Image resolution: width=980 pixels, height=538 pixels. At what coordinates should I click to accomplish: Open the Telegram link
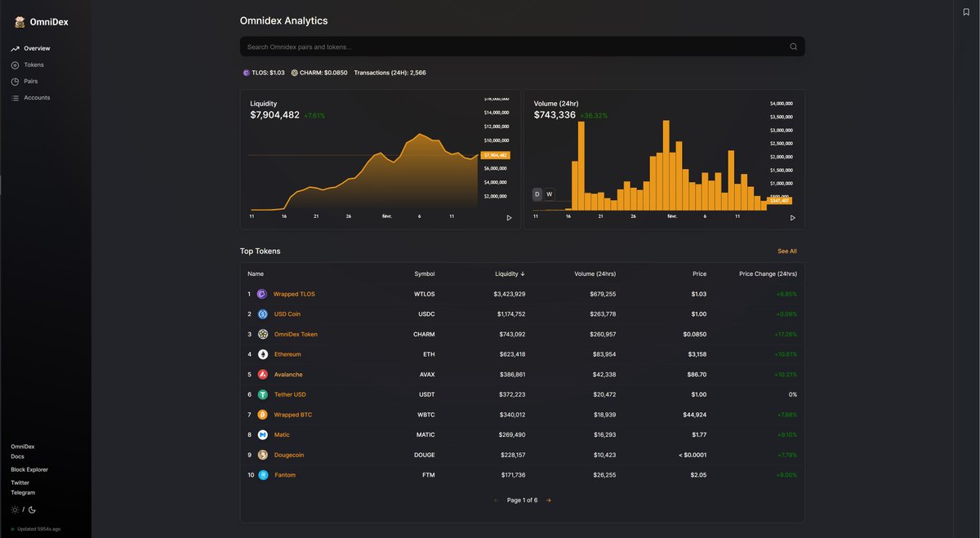click(23, 492)
